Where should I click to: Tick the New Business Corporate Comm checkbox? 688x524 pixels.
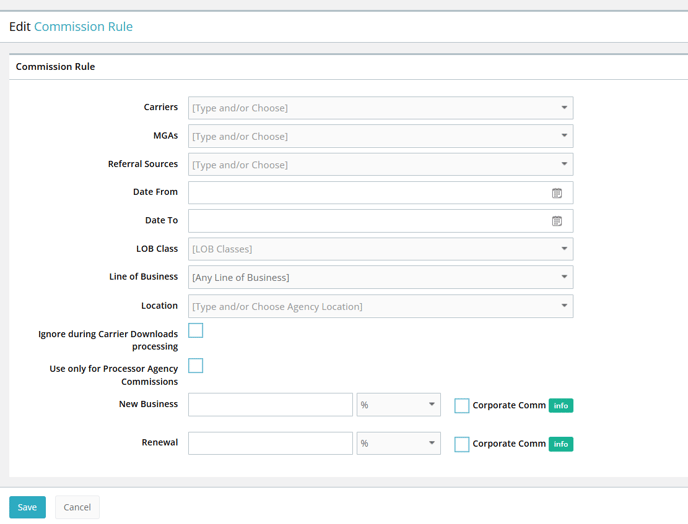(462, 406)
